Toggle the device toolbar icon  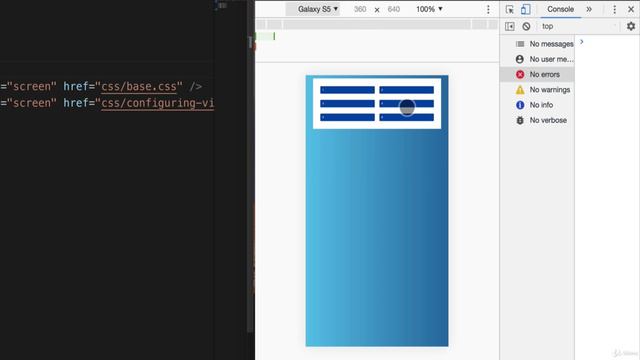click(x=526, y=9)
